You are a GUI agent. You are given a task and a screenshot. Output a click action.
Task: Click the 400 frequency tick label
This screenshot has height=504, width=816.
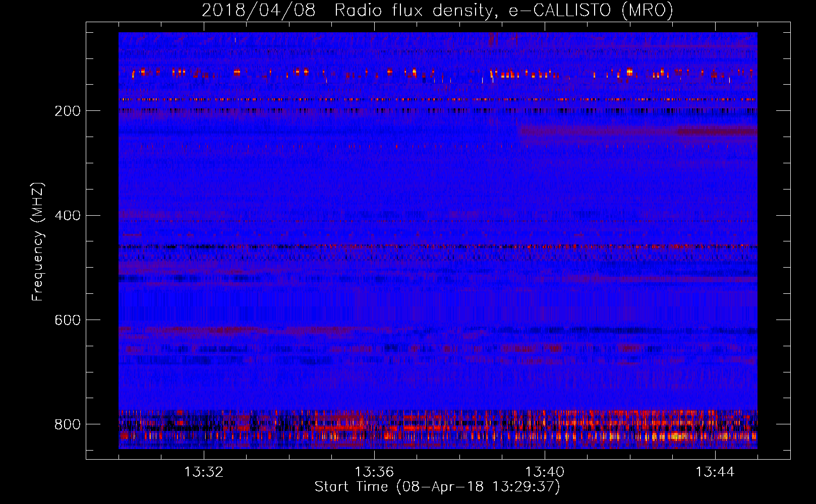pos(68,216)
